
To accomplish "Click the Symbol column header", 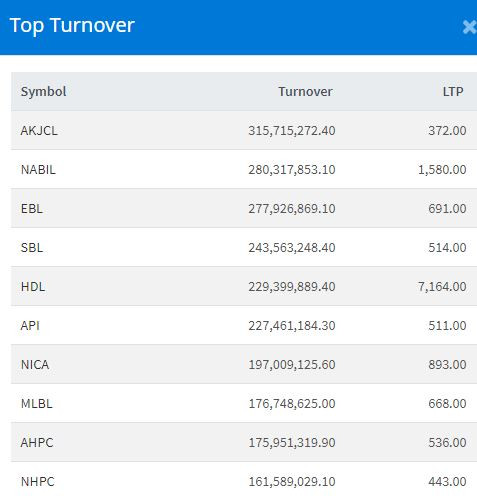I will point(43,91).
